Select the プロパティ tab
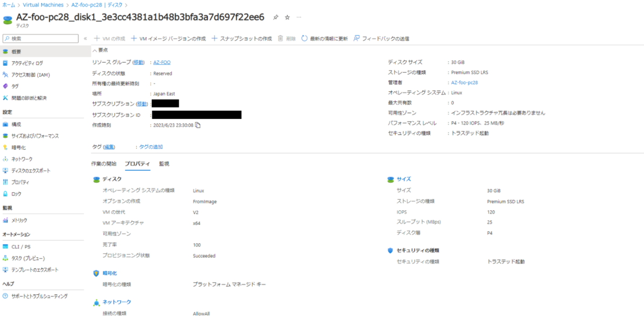Image resolution: width=644 pixels, height=316 pixels. point(138,164)
